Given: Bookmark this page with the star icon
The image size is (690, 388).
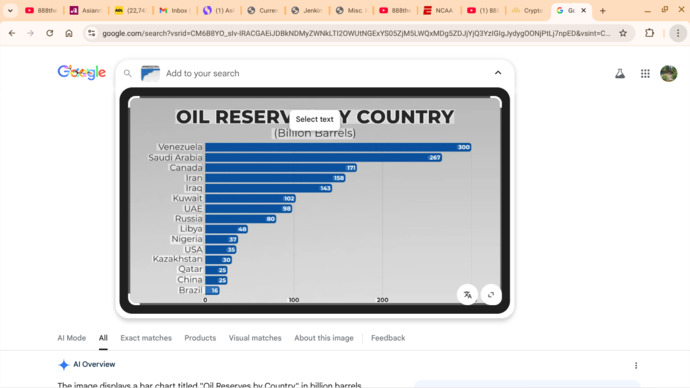Looking at the screenshot, I should click(x=623, y=33).
